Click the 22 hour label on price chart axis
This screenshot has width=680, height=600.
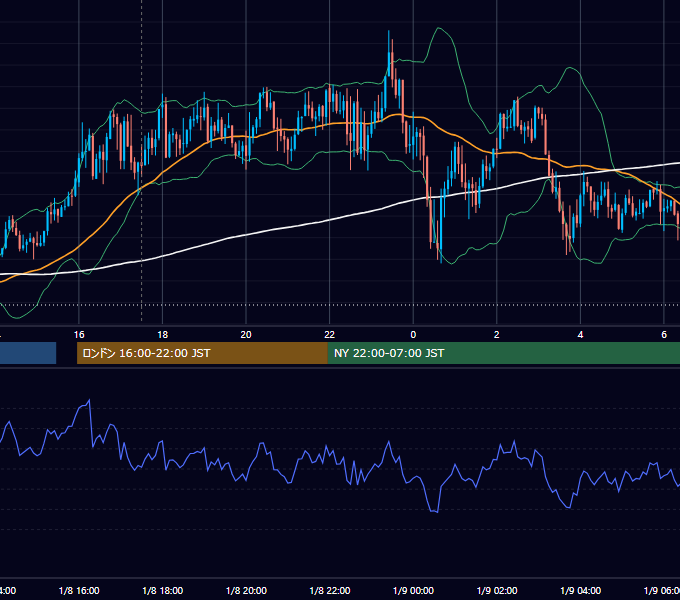point(330,335)
